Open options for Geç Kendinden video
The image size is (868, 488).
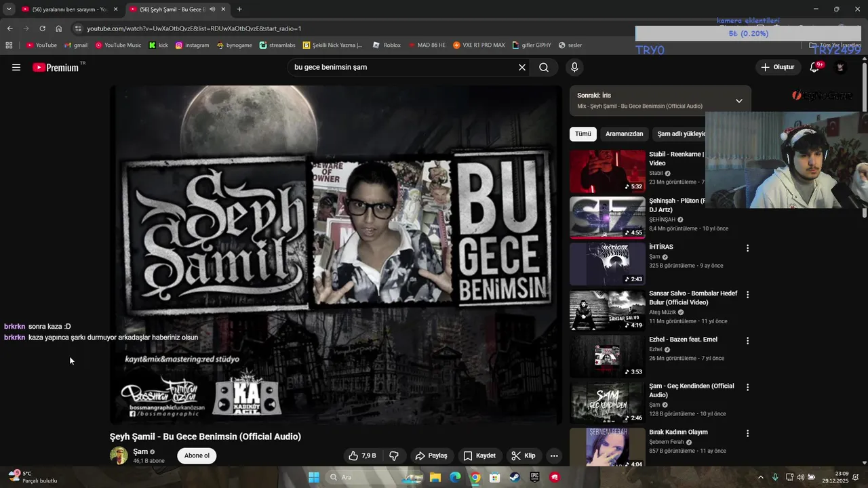pyautogui.click(x=747, y=387)
